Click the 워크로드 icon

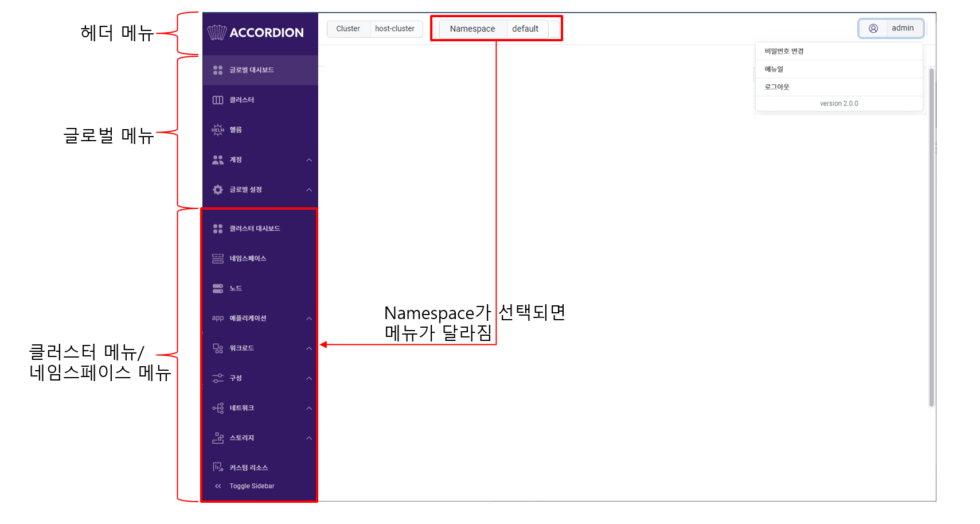[x=218, y=348]
